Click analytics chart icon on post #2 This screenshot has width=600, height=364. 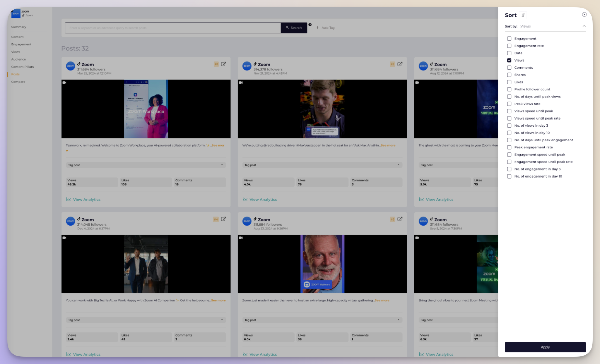pos(245,199)
